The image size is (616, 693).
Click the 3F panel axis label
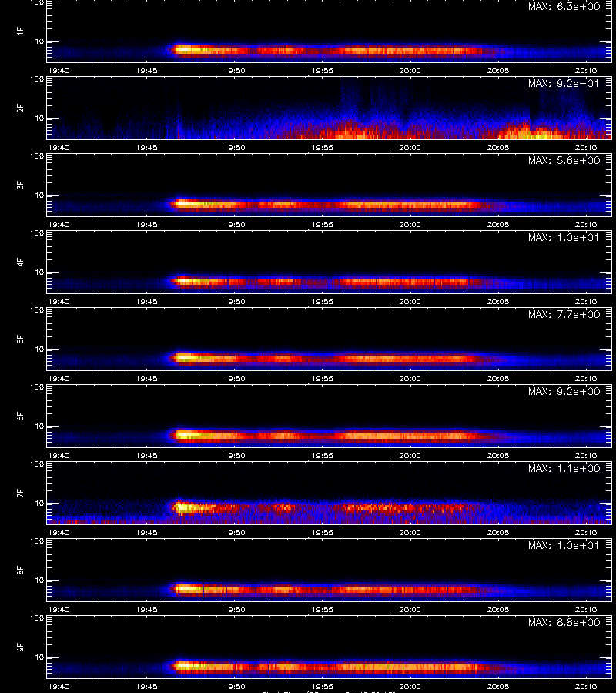coord(20,185)
